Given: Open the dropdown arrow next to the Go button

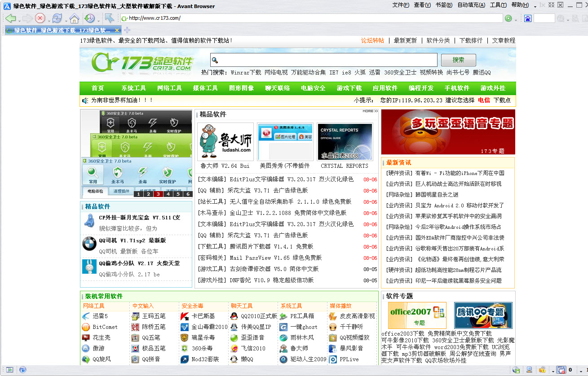Looking at the screenshot, I should (x=516, y=19).
